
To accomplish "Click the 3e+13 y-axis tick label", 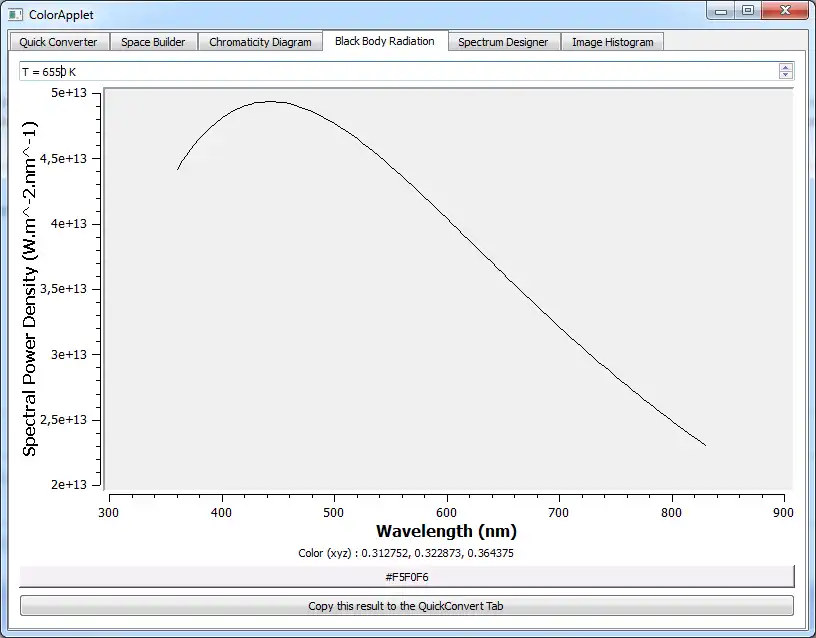I will [x=69, y=354].
